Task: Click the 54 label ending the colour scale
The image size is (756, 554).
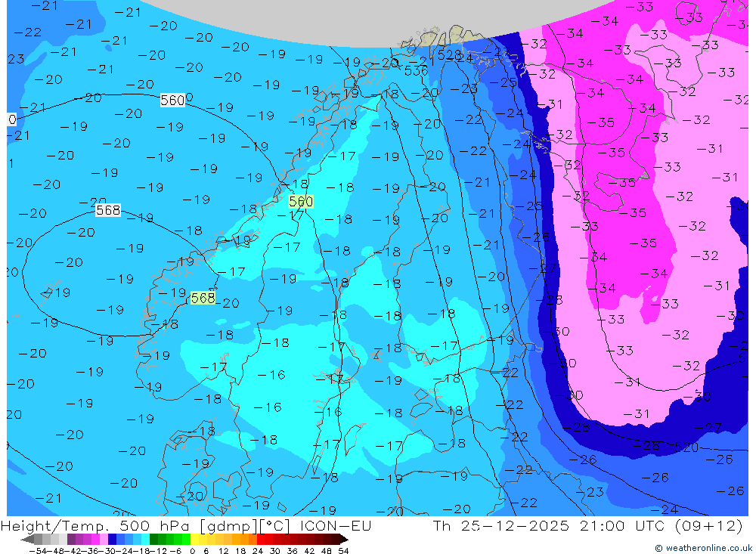Action: (343, 551)
